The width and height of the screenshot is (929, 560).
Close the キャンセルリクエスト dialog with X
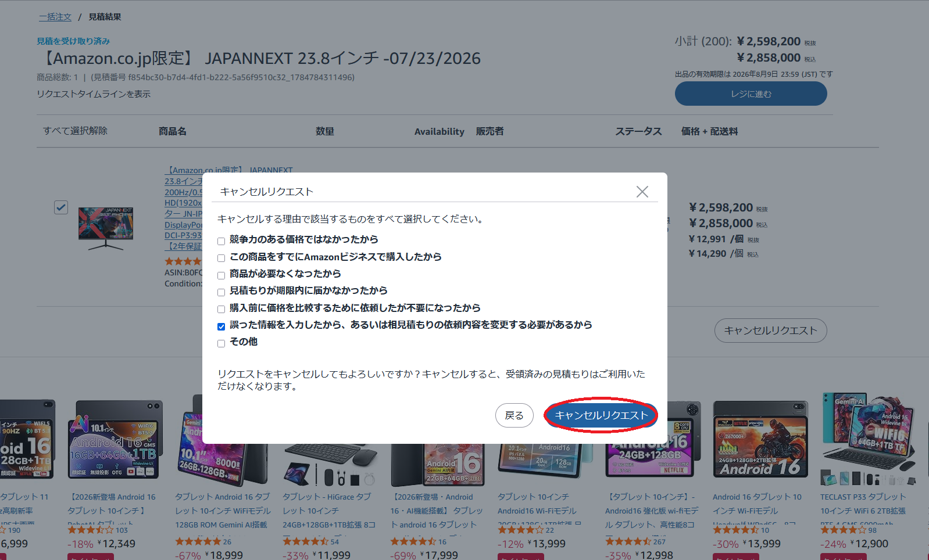click(x=642, y=192)
